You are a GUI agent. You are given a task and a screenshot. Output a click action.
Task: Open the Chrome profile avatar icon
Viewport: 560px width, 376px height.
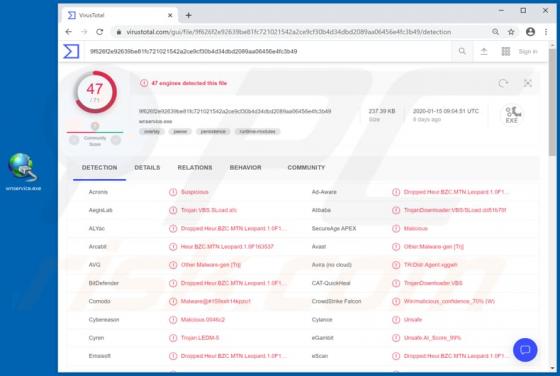tap(530, 32)
